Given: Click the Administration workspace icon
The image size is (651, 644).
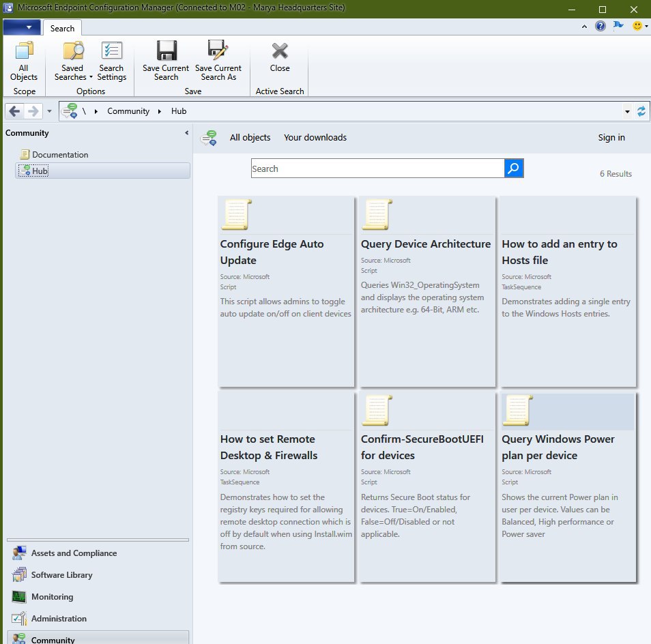Looking at the screenshot, I should click(19, 618).
